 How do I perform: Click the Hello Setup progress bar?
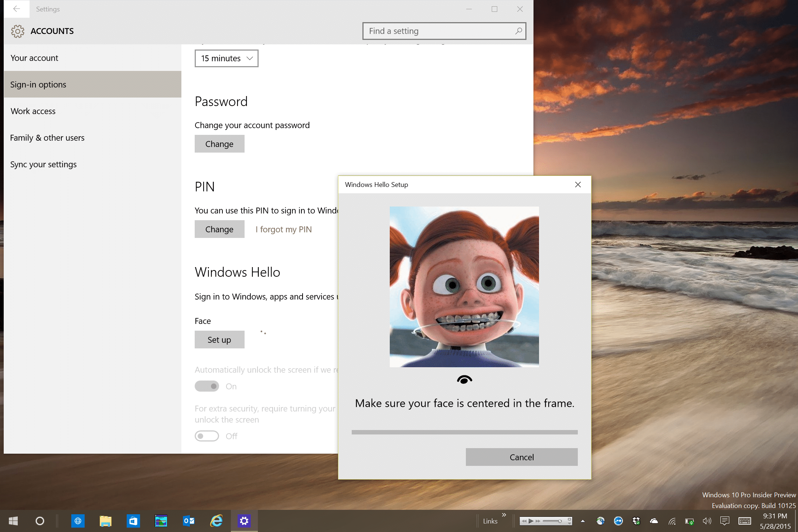point(464,432)
